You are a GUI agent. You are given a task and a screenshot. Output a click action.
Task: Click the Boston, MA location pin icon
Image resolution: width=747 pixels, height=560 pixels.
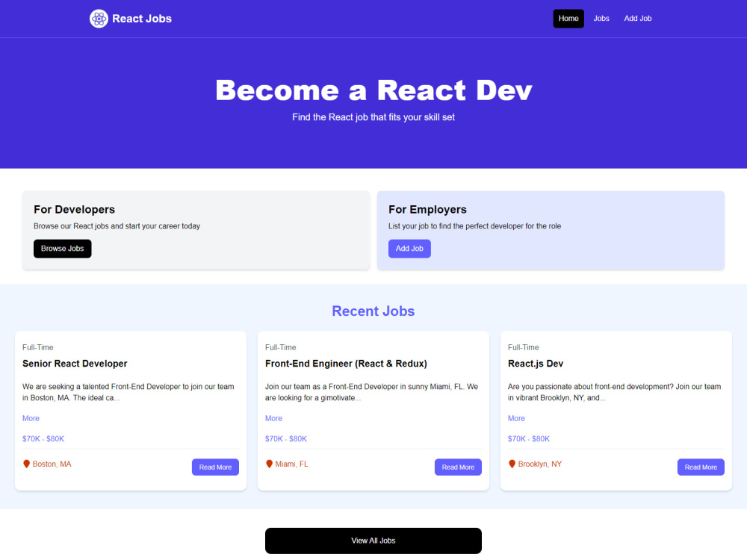pos(27,464)
